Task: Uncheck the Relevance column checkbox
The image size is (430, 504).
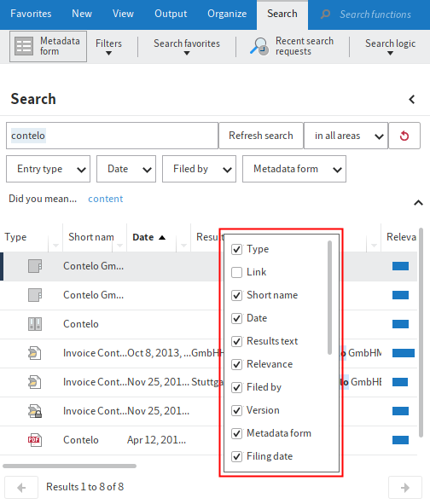Action: point(236,364)
